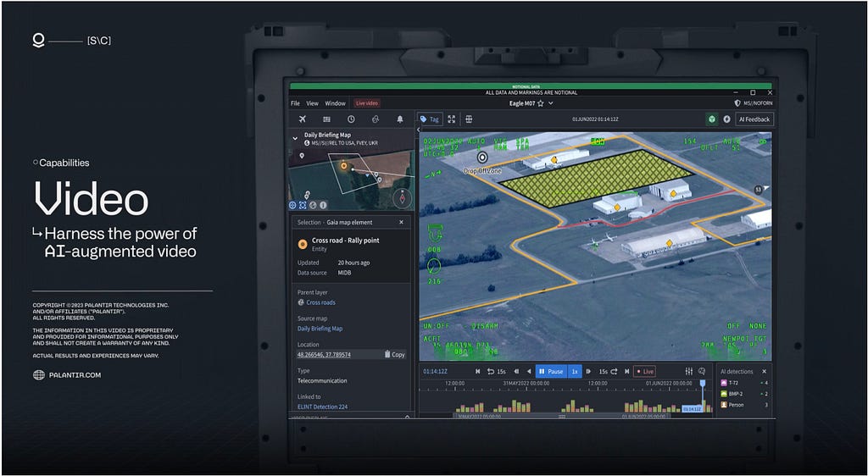
Task: Click the icon right of filter sliders
Action: tap(702, 372)
